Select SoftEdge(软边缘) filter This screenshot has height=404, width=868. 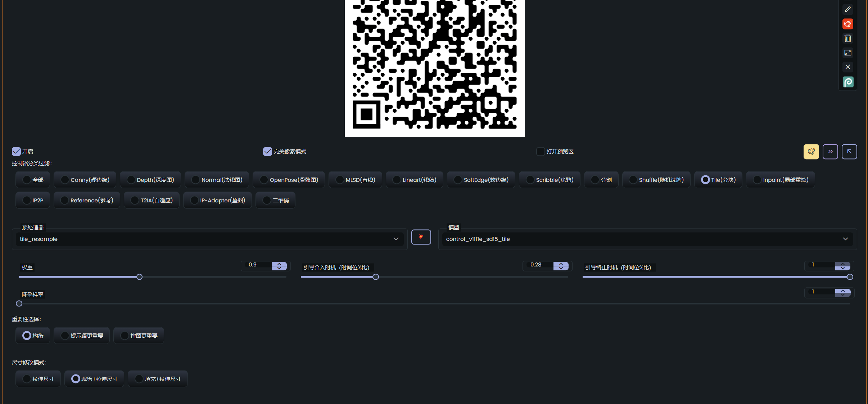481,180
